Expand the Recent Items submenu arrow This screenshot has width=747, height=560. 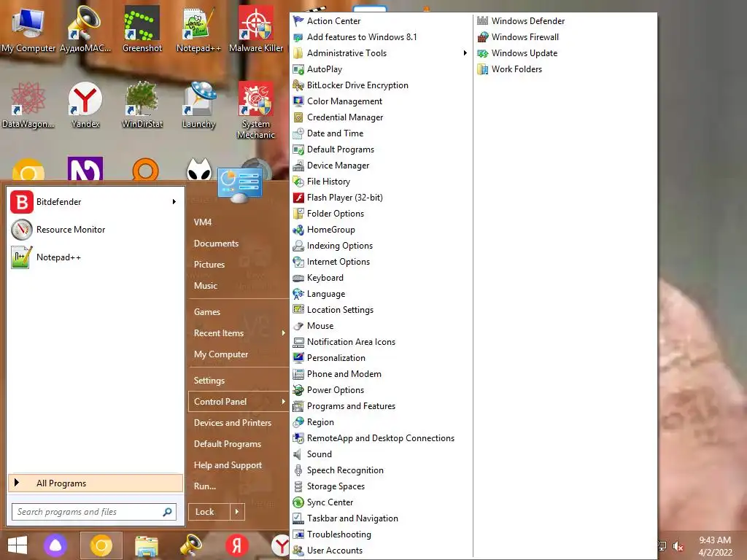(284, 332)
